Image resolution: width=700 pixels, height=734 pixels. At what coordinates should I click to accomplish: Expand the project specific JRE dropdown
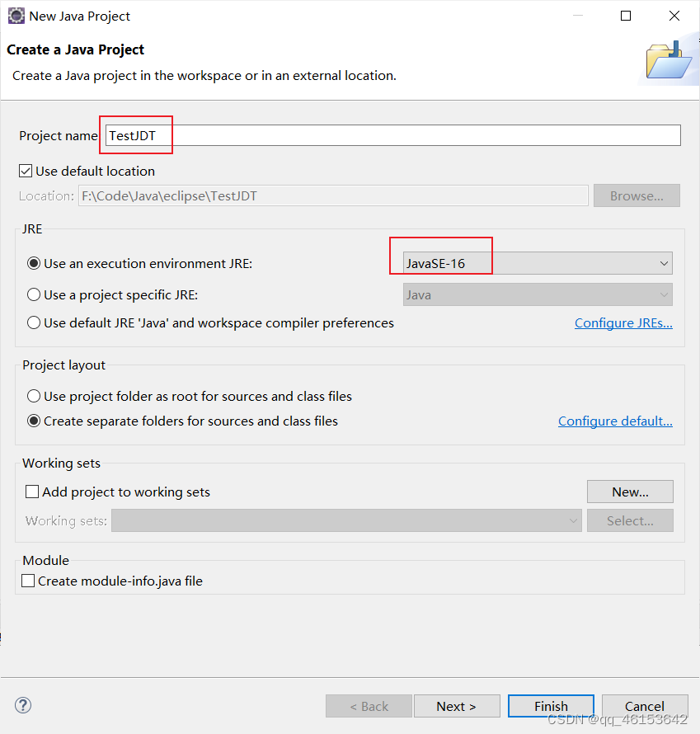click(665, 294)
